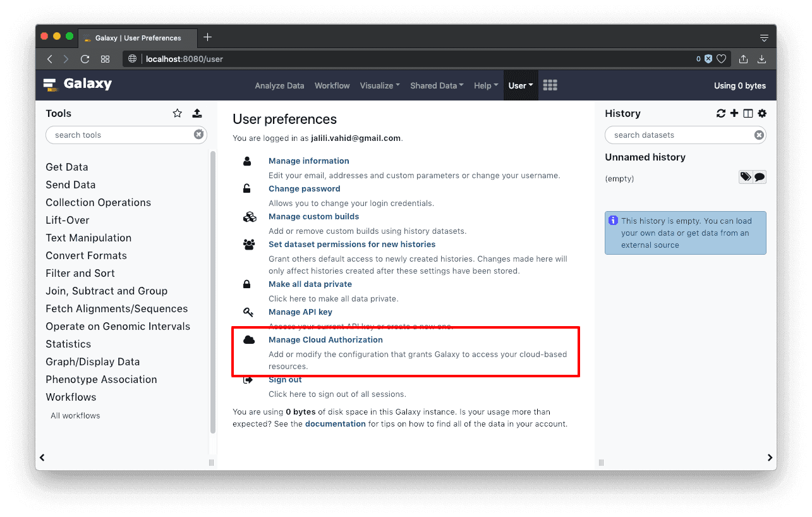812x517 pixels.
Task: Create a new history with plus icon
Action: tap(734, 113)
